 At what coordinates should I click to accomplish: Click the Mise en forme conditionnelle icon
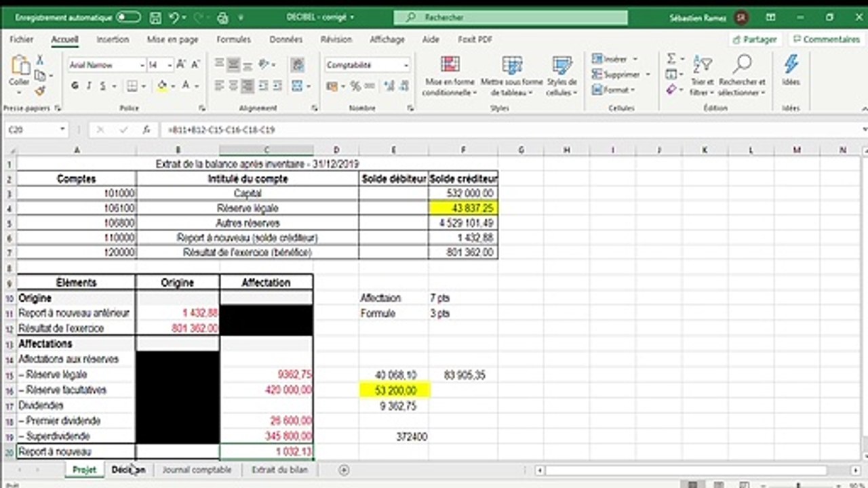450,65
